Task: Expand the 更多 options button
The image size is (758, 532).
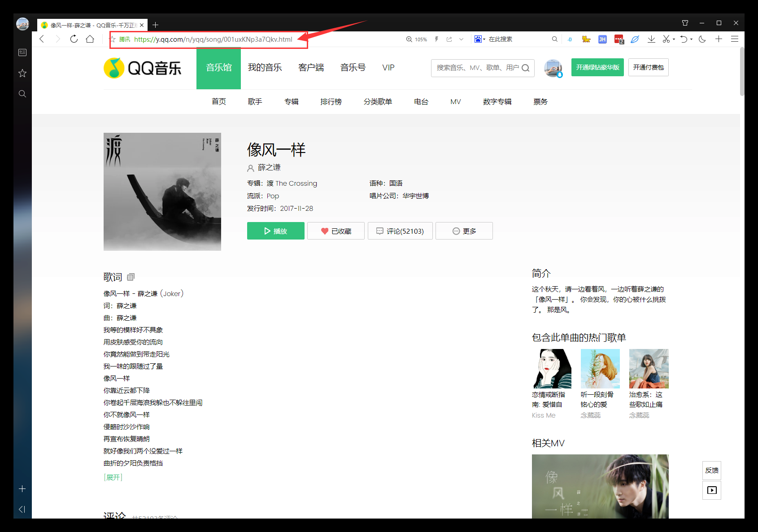Action: point(464,231)
